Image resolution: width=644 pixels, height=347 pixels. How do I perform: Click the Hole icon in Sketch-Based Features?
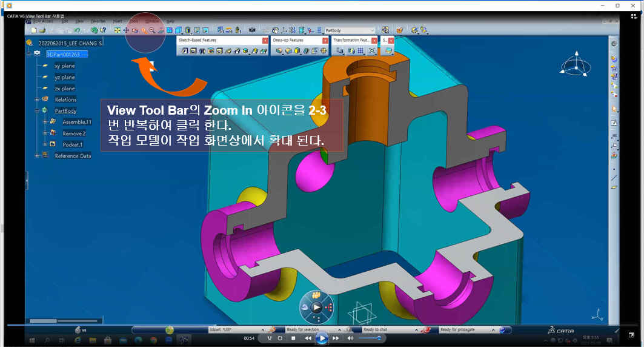point(219,50)
